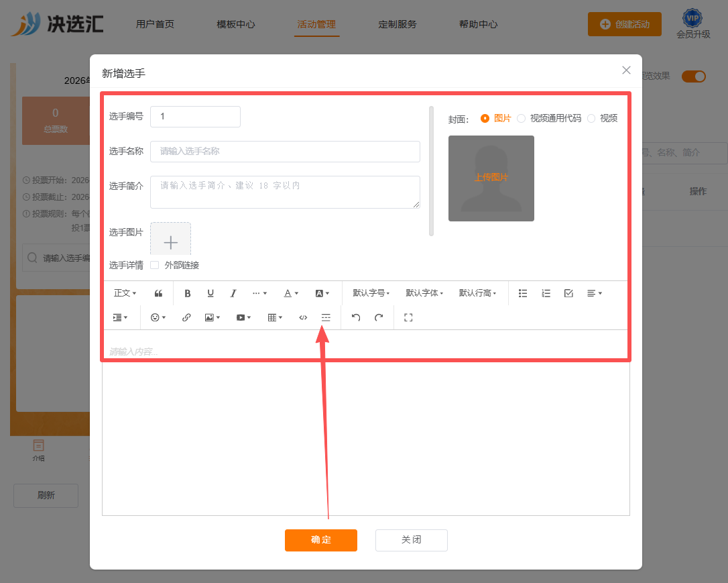Click the contestant search box in background
Screen dimensions: 728x583
click(x=56, y=258)
